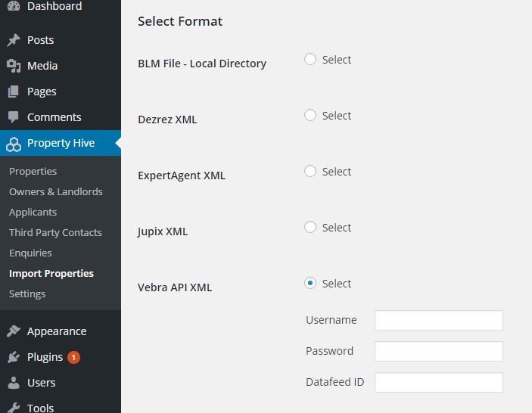Image resolution: width=532 pixels, height=413 pixels.
Task: Click Select text beside Jupix XML radio
Action: click(x=337, y=228)
